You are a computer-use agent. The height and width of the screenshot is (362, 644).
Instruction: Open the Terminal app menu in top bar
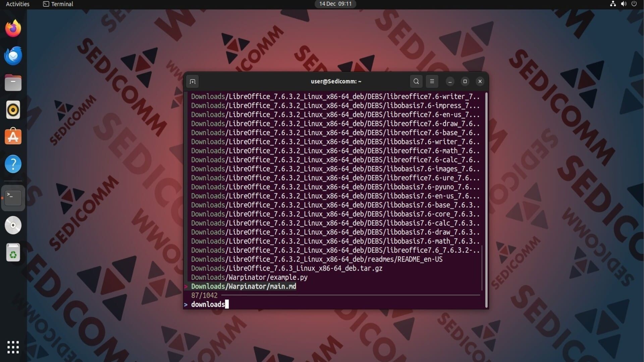tap(58, 4)
